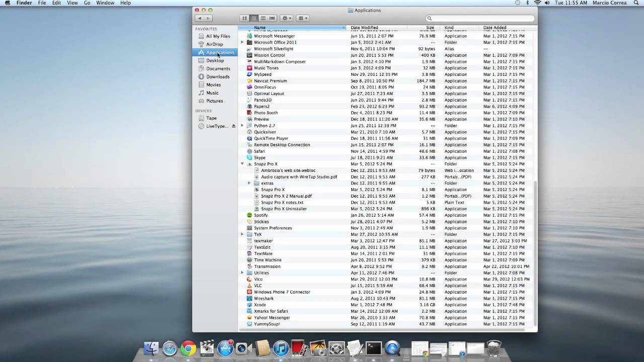The width and height of the screenshot is (644, 362).
Task: Switch Finder to list view
Action: pos(254,18)
